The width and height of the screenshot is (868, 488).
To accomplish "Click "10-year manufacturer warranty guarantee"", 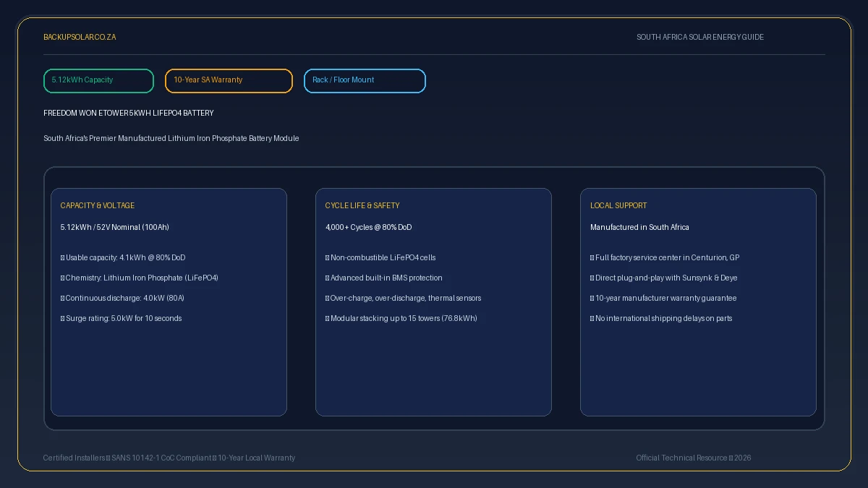I will pyautogui.click(x=666, y=299).
